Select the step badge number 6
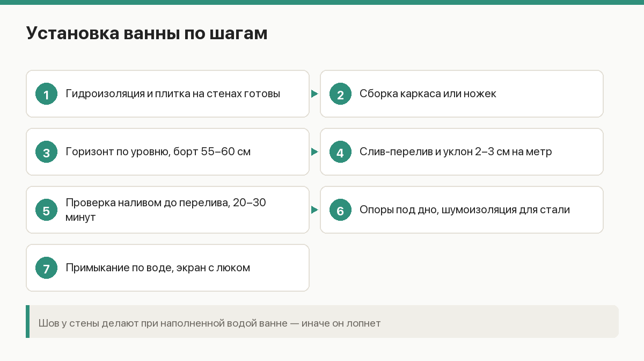This screenshot has width=644, height=361. (x=340, y=210)
